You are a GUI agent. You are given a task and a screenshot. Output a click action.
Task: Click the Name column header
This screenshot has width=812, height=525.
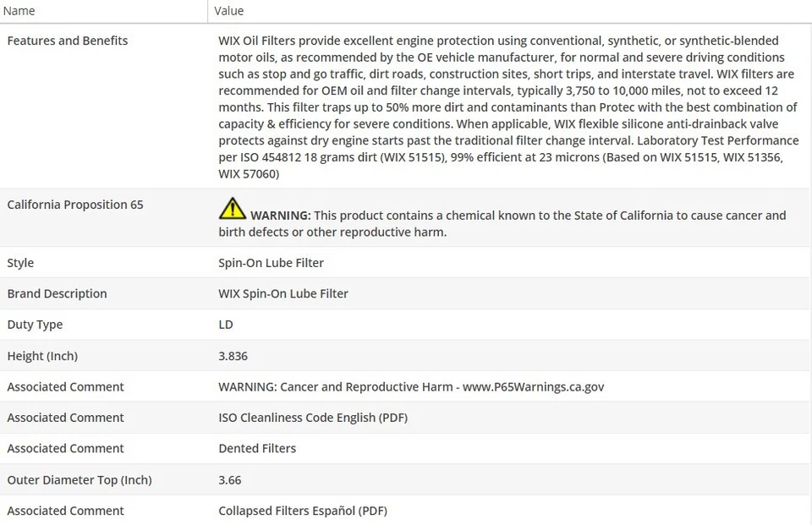(19, 11)
